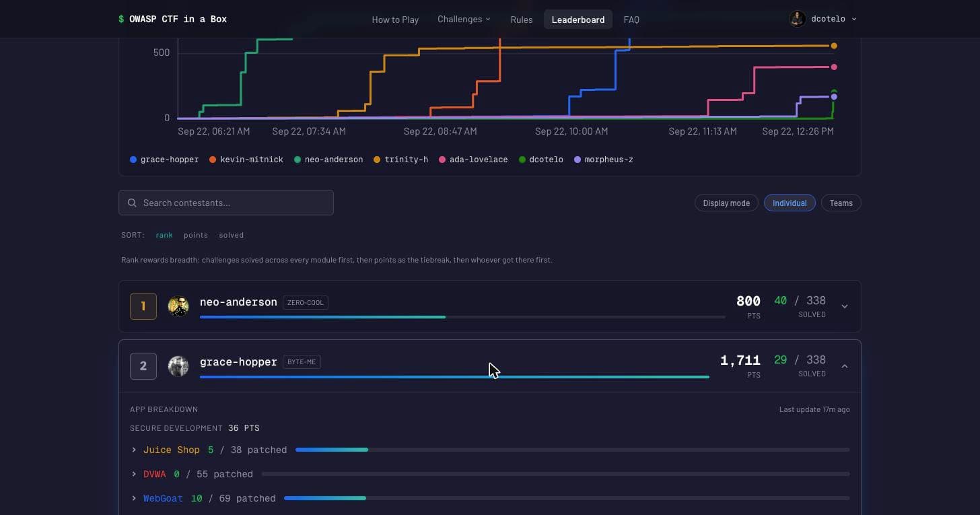980x515 pixels.
Task: Open the dcotelo user avatar
Action: coord(798,19)
